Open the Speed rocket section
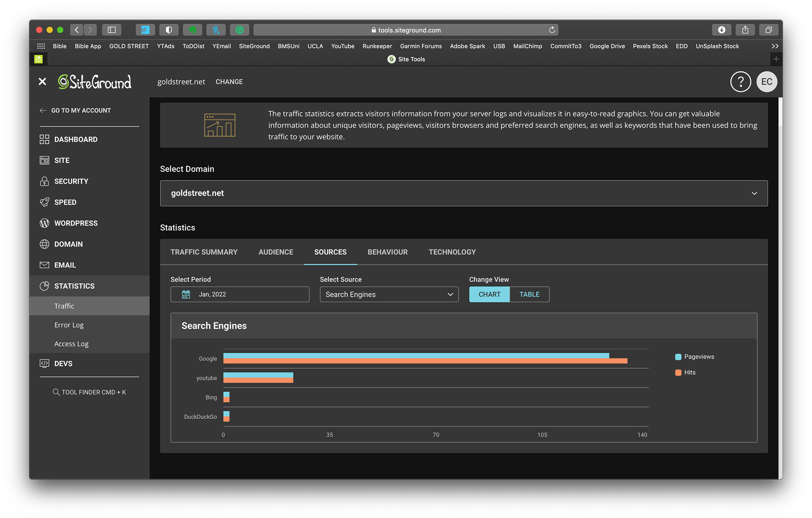The width and height of the screenshot is (812, 518). (44, 202)
